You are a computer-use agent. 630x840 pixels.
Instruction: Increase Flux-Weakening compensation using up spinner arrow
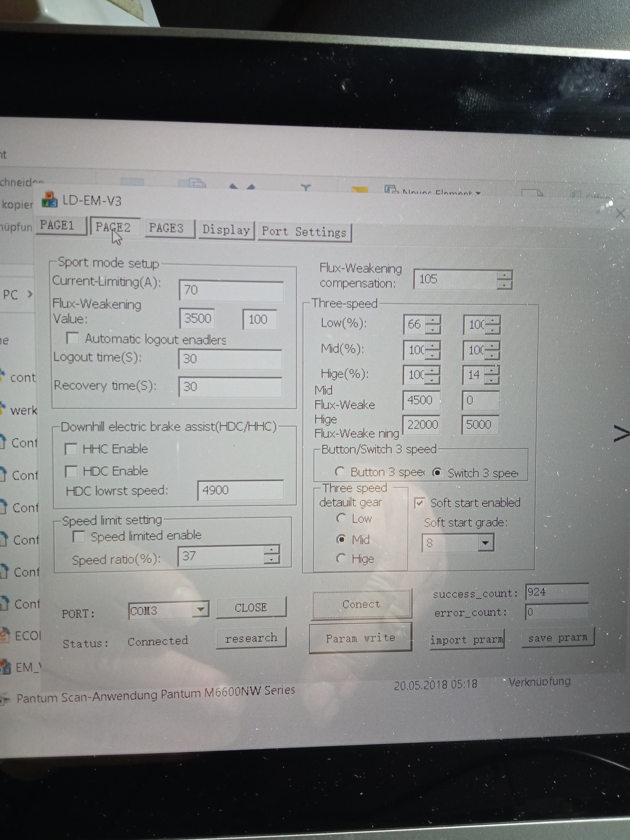504,275
